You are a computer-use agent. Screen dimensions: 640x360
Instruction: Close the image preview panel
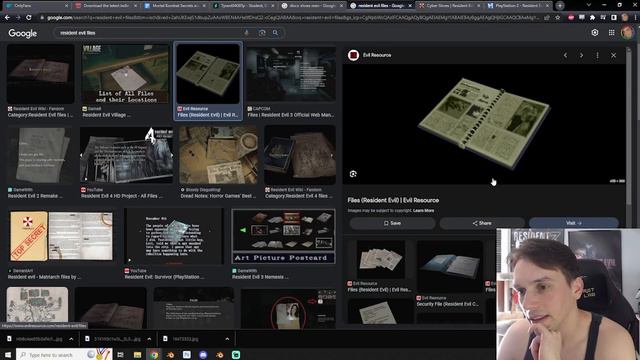pyautogui.click(x=613, y=55)
